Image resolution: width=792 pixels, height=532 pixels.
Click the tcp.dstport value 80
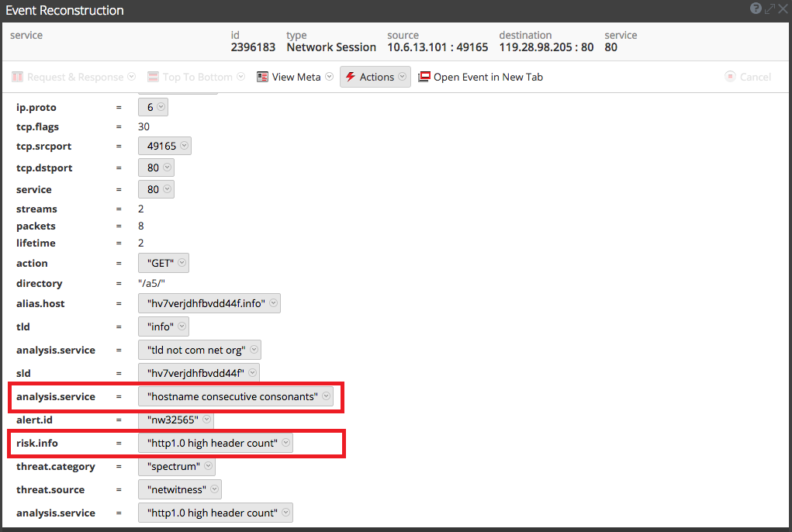pos(153,168)
